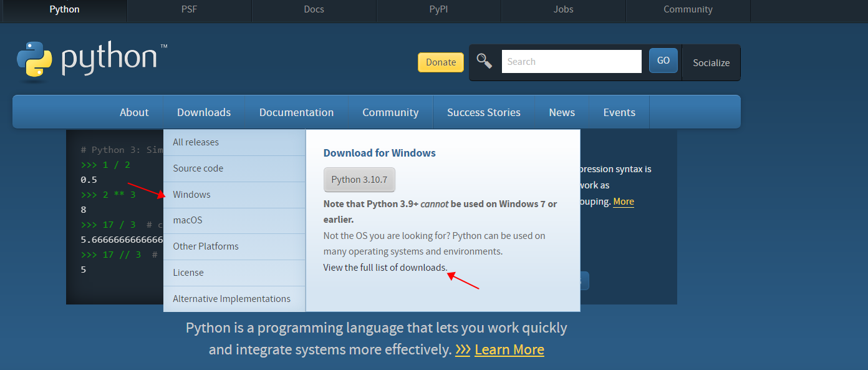Choose Source code download option
This screenshot has width=868, height=370.
click(x=198, y=168)
